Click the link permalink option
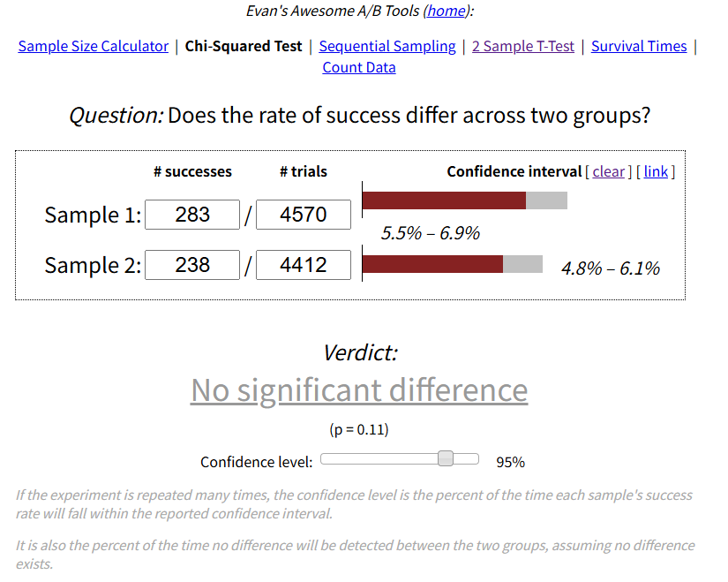 tap(656, 171)
